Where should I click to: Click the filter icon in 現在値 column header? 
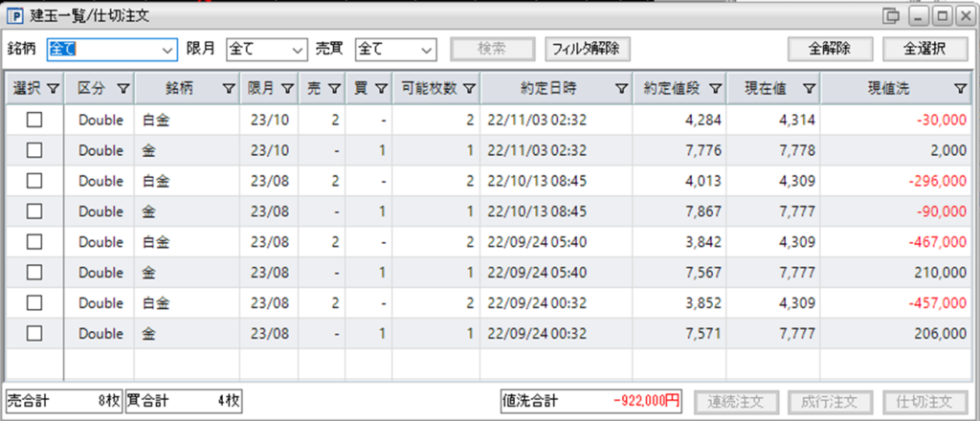coord(808,89)
